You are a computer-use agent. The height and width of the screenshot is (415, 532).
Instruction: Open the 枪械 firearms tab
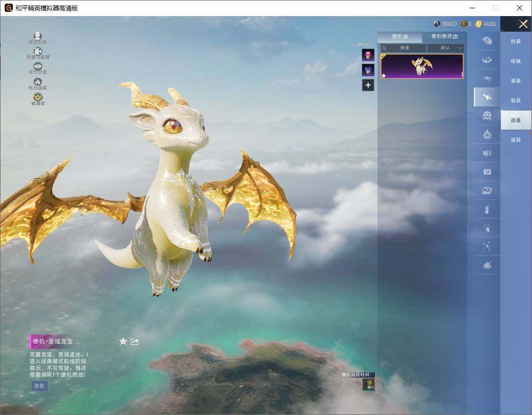click(516, 61)
